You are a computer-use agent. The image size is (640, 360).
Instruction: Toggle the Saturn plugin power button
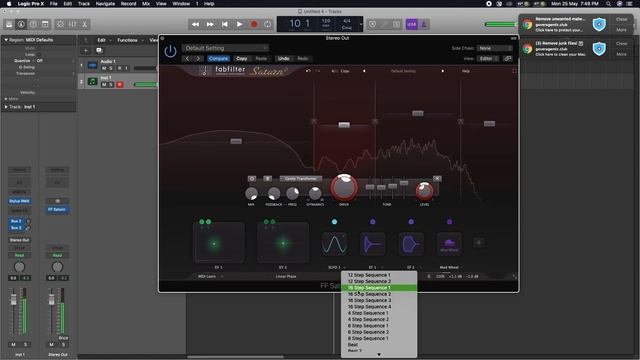click(170, 51)
